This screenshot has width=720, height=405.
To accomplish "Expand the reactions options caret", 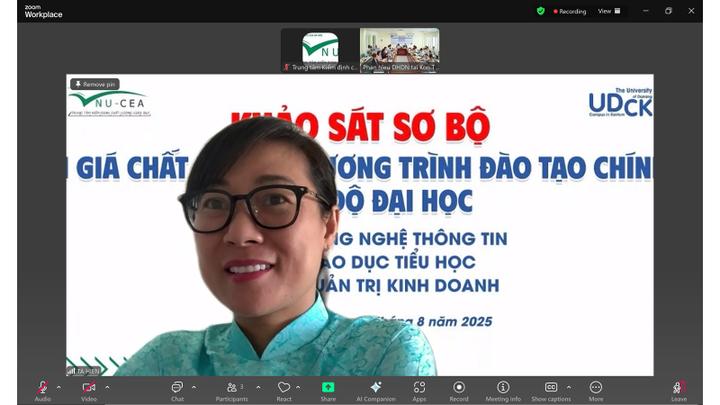I will click(298, 388).
